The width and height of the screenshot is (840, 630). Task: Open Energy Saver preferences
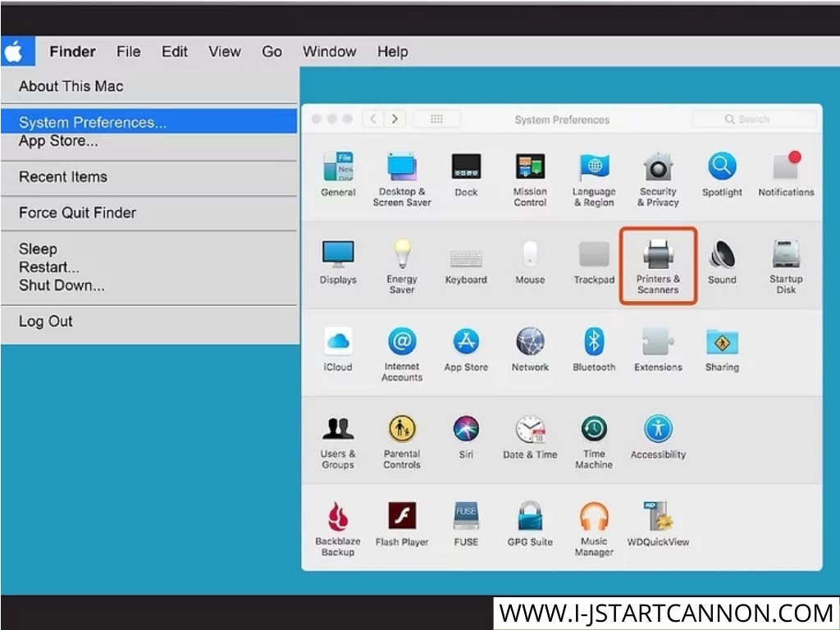[402, 267]
